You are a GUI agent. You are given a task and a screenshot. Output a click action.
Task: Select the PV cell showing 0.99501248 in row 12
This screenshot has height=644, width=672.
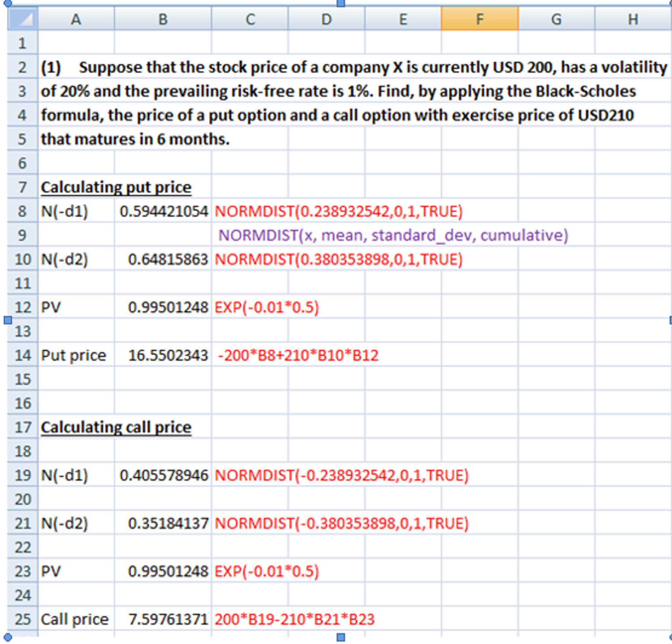pos(162,307)
